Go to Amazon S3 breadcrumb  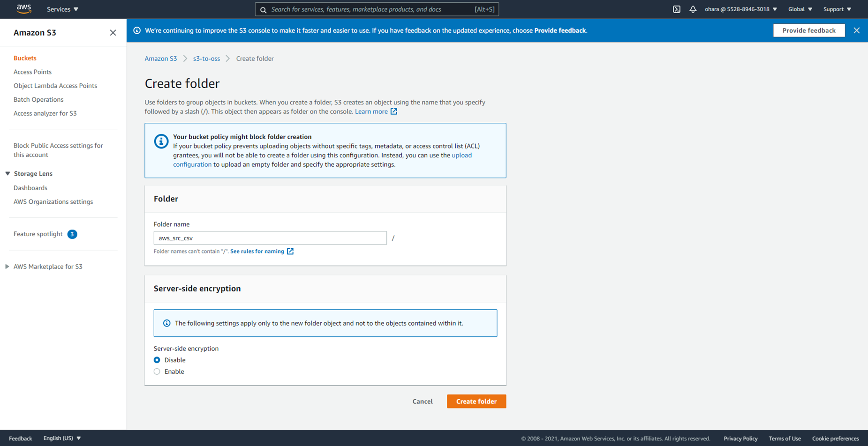coord(161,59)
